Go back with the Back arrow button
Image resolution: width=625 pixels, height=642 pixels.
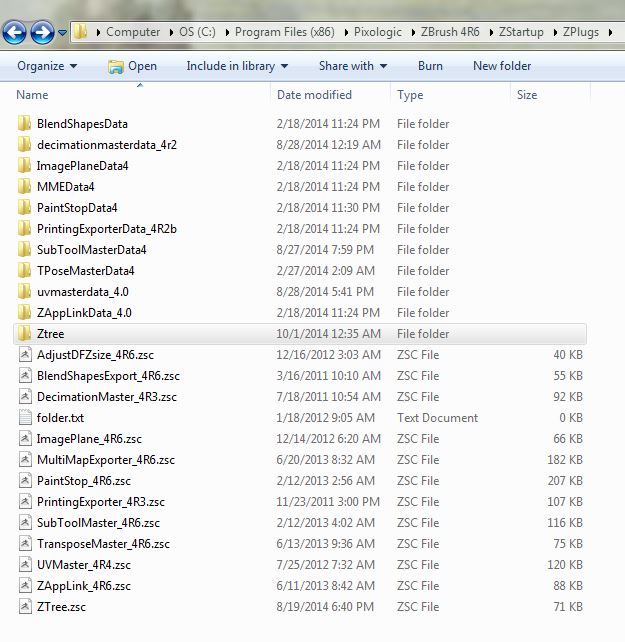click(14, 32)
